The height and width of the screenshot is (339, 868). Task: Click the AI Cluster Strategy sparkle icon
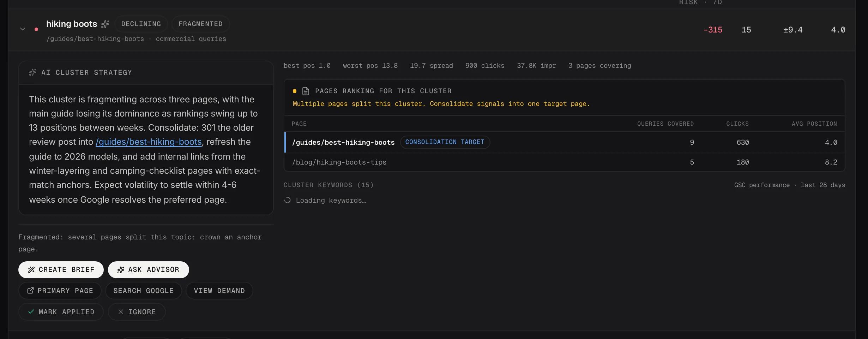[32, 72]
